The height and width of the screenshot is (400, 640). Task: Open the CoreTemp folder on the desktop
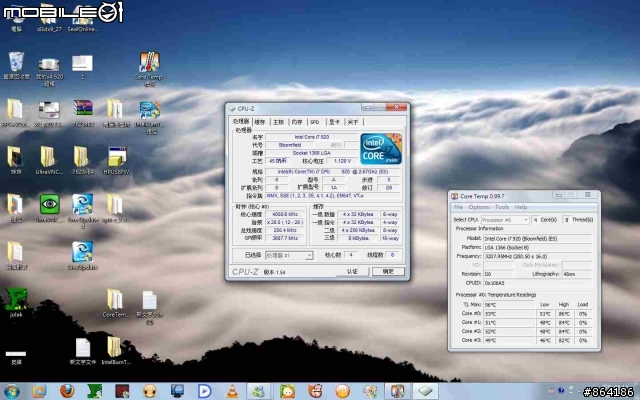[x=115, y=299]
